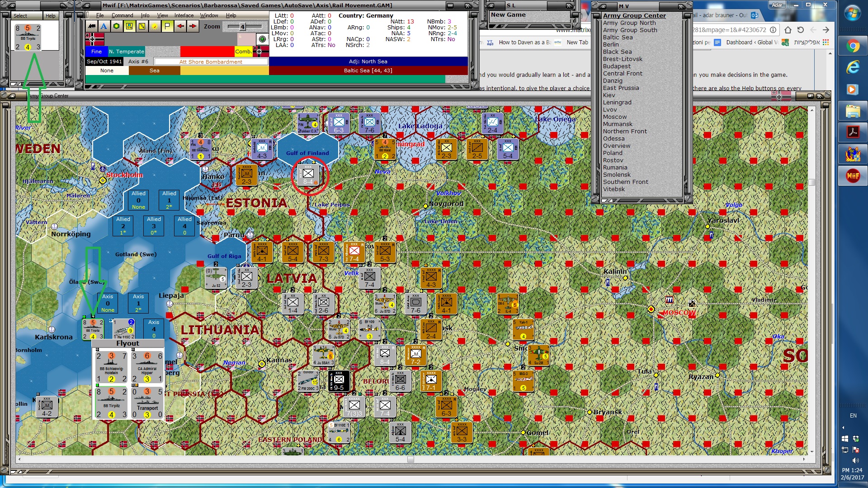
Task: Choose East Prussia in the M V list
Action: (x=621, y=88)
